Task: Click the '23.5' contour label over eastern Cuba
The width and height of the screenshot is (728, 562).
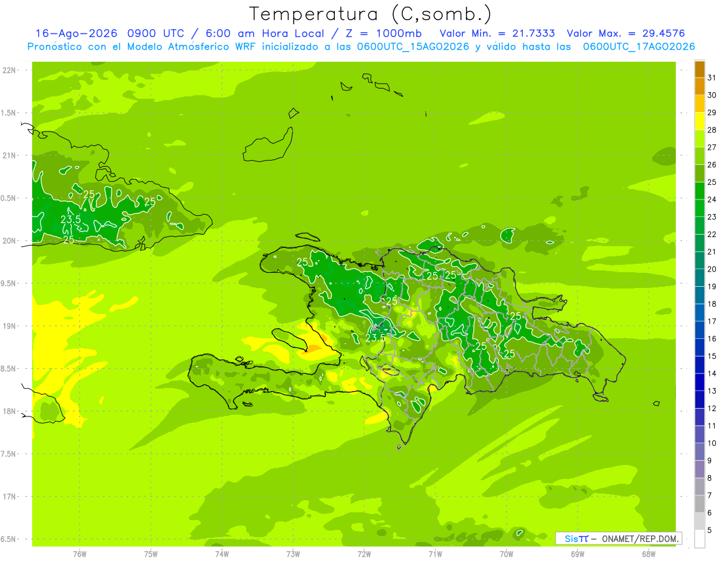Action: pyautogui.click(x=70, y=219)
